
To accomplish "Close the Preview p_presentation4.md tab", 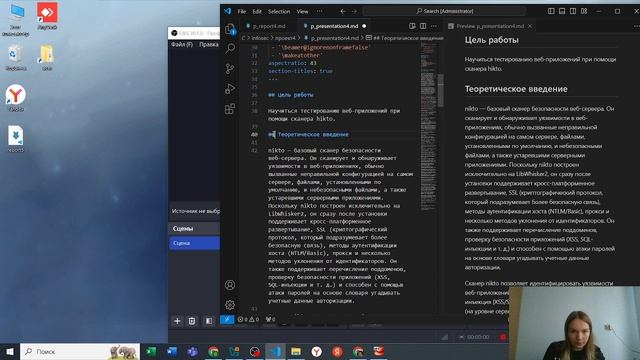I will point(530,26).
